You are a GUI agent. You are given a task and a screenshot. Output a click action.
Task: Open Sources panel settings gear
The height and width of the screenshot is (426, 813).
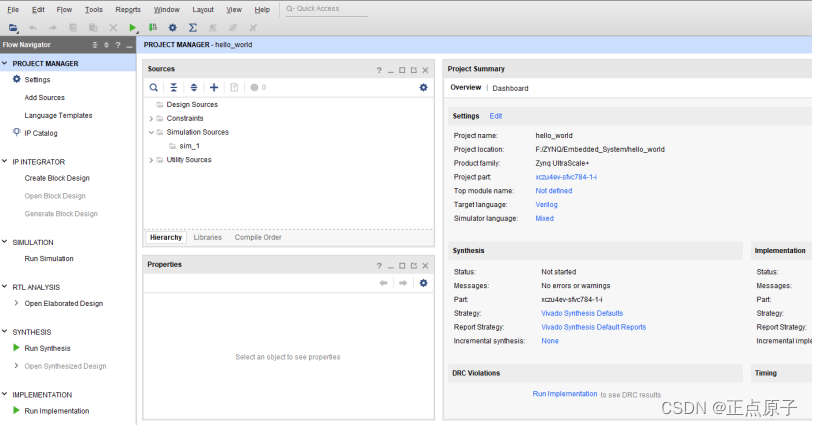click(424, 88)
